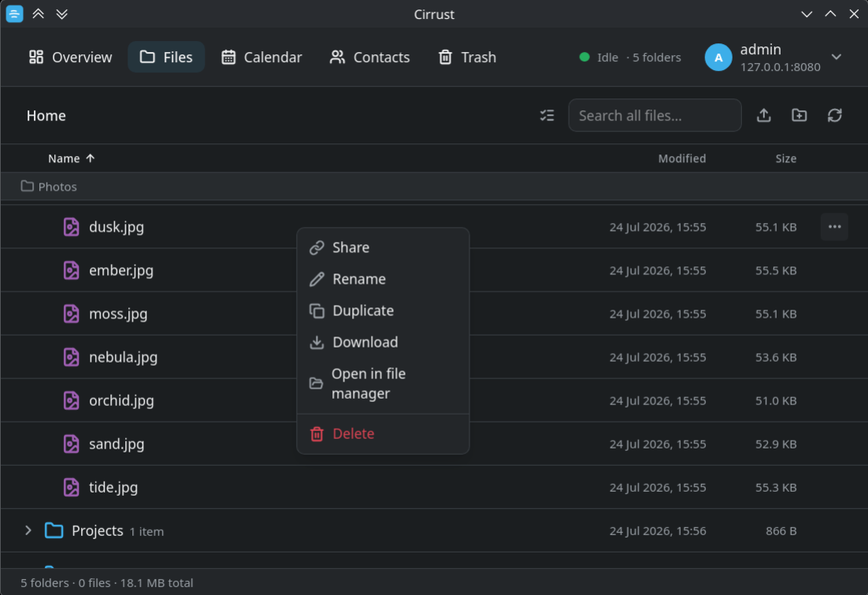Click the double up-arrow title bar icon
This screenshot has width=868, height=595.
tap(38, 14)
